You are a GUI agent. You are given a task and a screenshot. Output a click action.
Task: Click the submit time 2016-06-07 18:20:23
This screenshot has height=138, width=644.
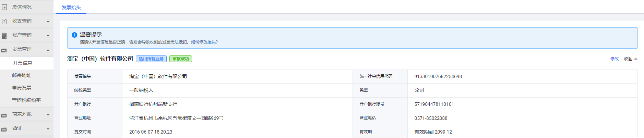pos(151,132)
